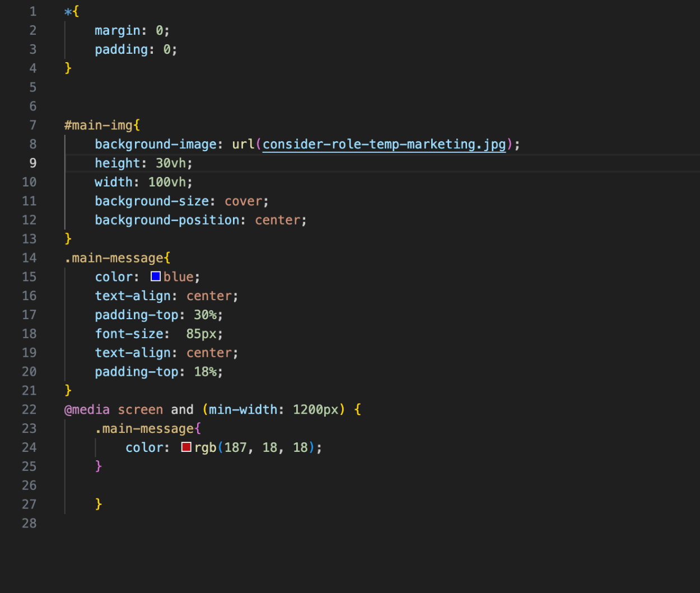This screenshot has width=700, height=593.
Task: Place cursor on the 18% padding-top value
Action: click(x=205, y=372)
